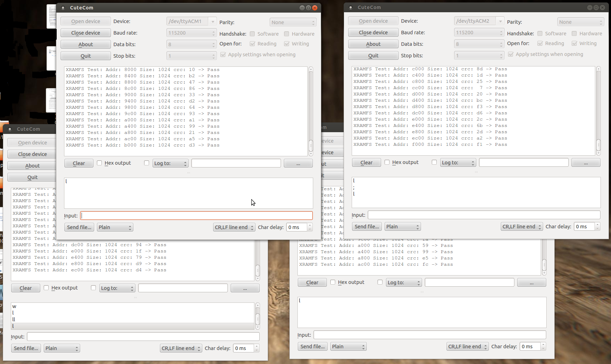Enable Hex output in the ttyACM1 window
The height and width of the screenshot is (364, 611).
pyautogui.click(x=100, y=163)
